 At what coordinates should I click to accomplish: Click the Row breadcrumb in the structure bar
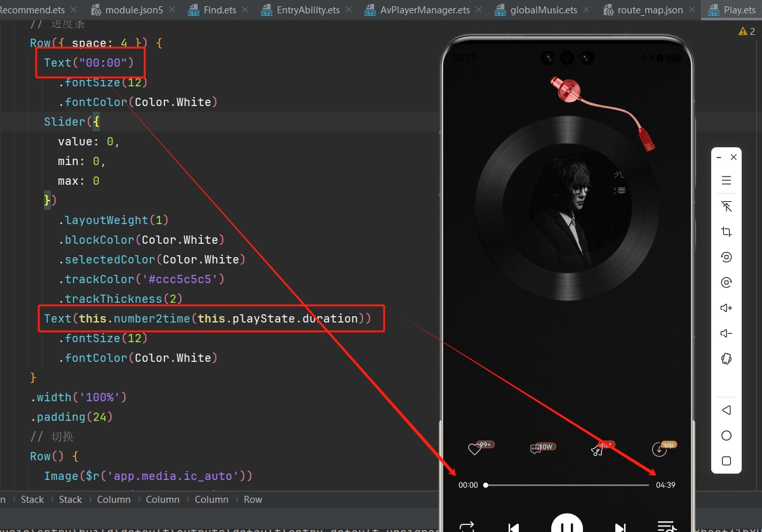pos(253,500)
